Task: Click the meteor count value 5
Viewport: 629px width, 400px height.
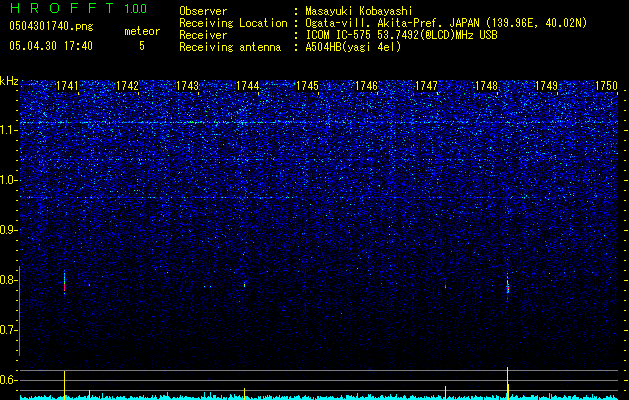Action: click(x=142, y=46)
